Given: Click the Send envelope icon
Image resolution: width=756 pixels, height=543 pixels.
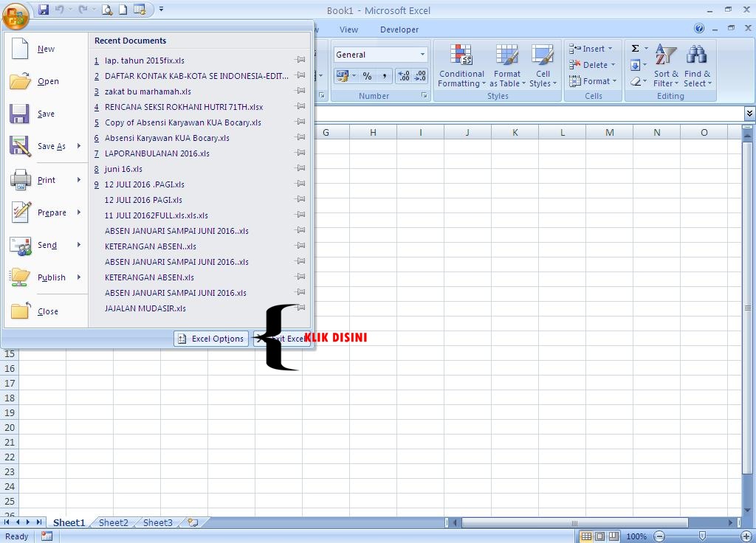Looking at the screenshot, I should 21,245.
